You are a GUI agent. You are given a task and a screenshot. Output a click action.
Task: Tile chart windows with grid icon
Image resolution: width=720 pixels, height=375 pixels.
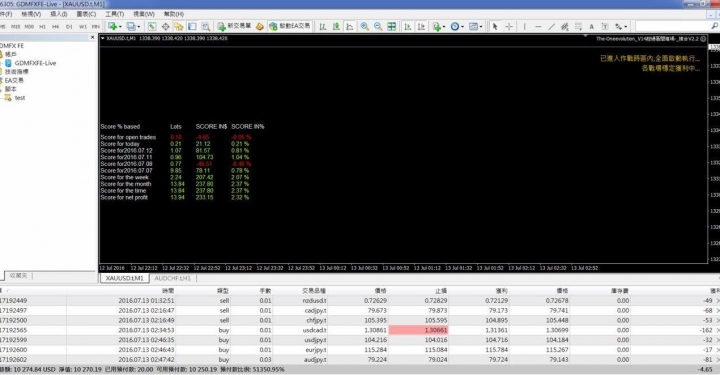(x=392, y=27)
